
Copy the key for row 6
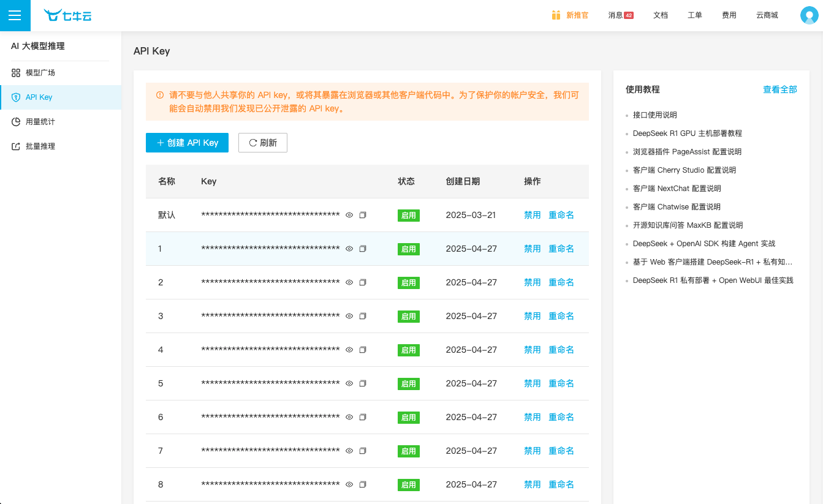coord(363,417)
